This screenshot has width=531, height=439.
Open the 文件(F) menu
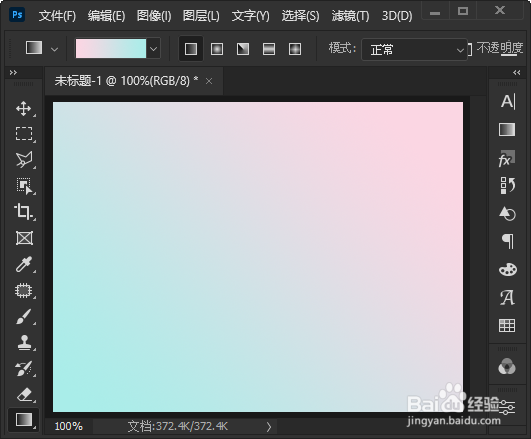(57, 16)
